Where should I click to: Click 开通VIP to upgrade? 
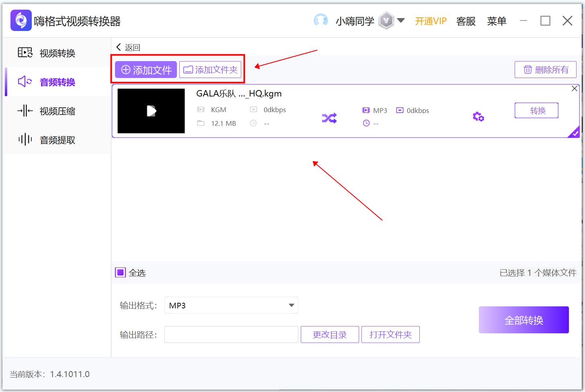[x=431, y=21]
